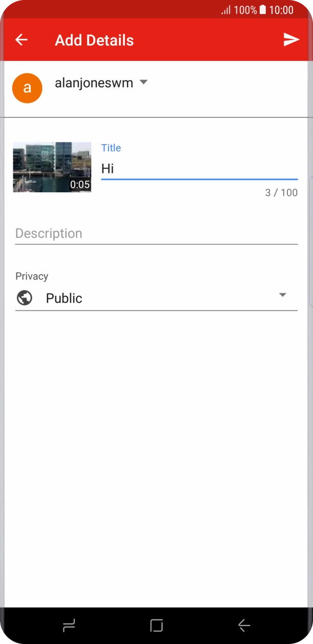Tap the back arrow in the red toolbar

point(21,39)
